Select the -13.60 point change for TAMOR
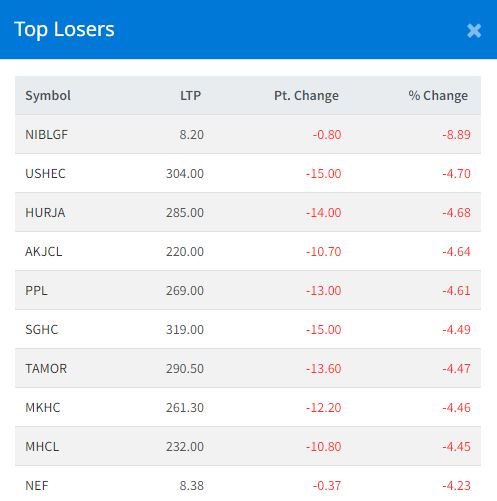This screenshot has height=501, width=497. [324, 369]
